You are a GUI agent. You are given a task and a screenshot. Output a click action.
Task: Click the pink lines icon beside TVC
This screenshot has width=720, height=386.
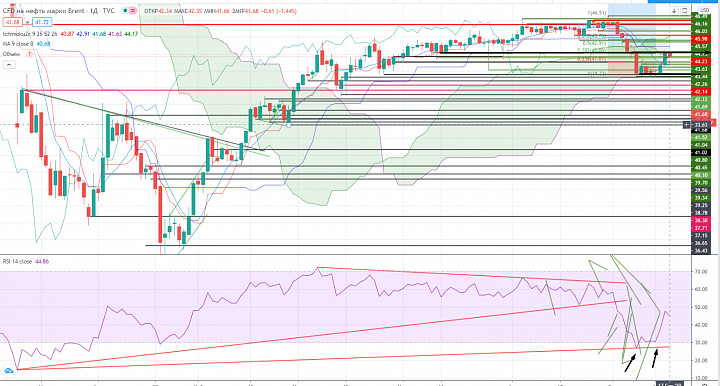point(133,11)
